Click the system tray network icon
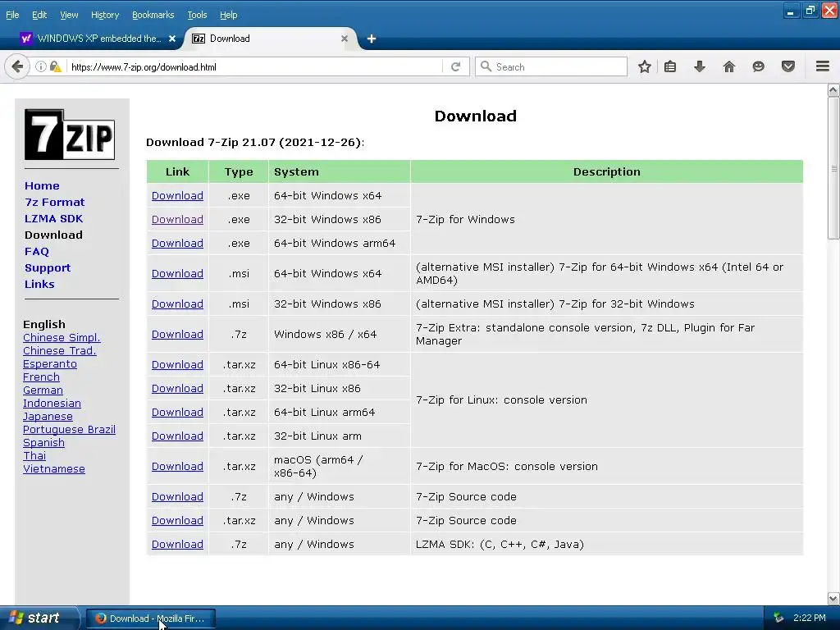 (x=778, y=618)
